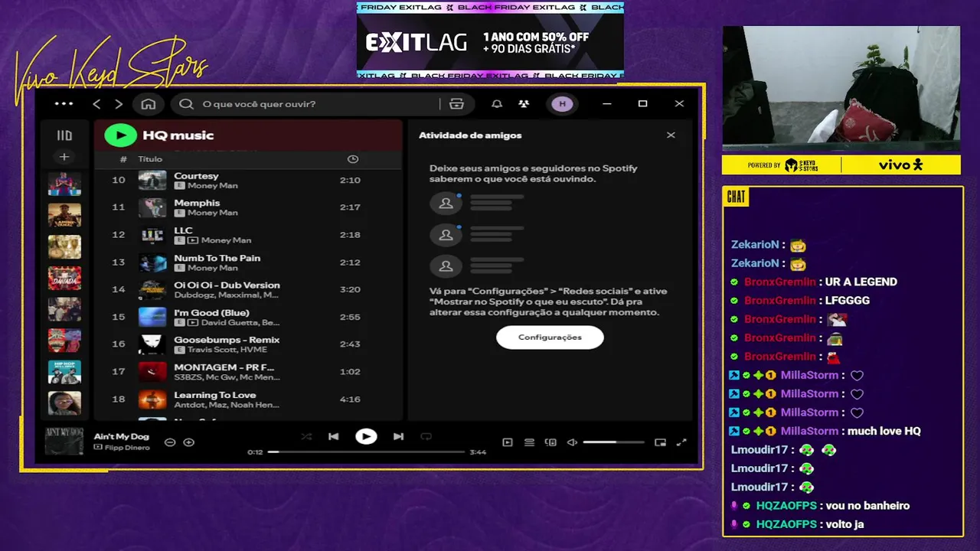Open Connect to a device
980x551 pixels.
550,442
